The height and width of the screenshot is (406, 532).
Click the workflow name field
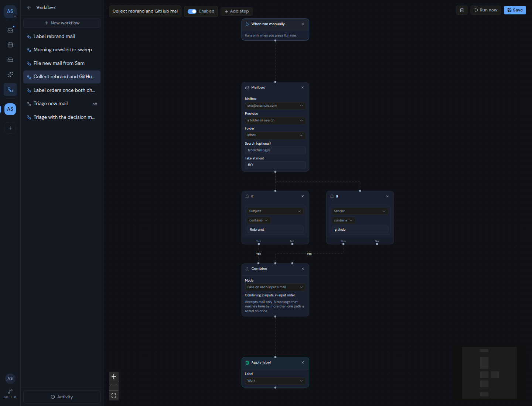145,11
